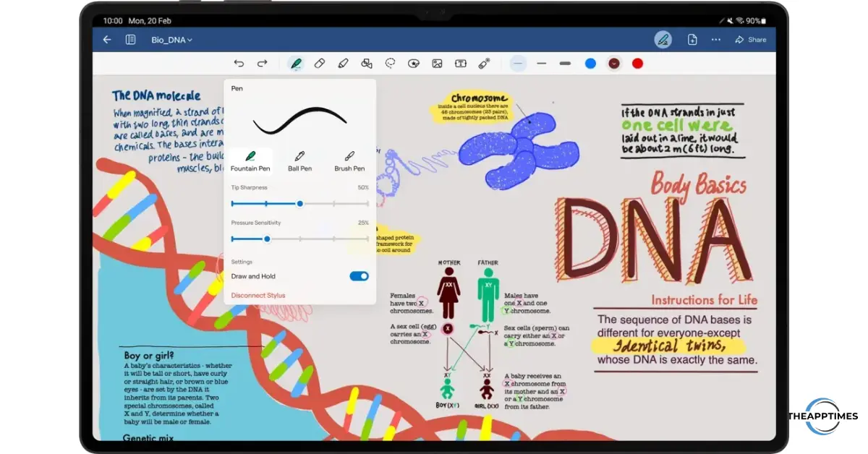868x454 pixels.
Task: Select the blue color swatch
Action: 590,64
